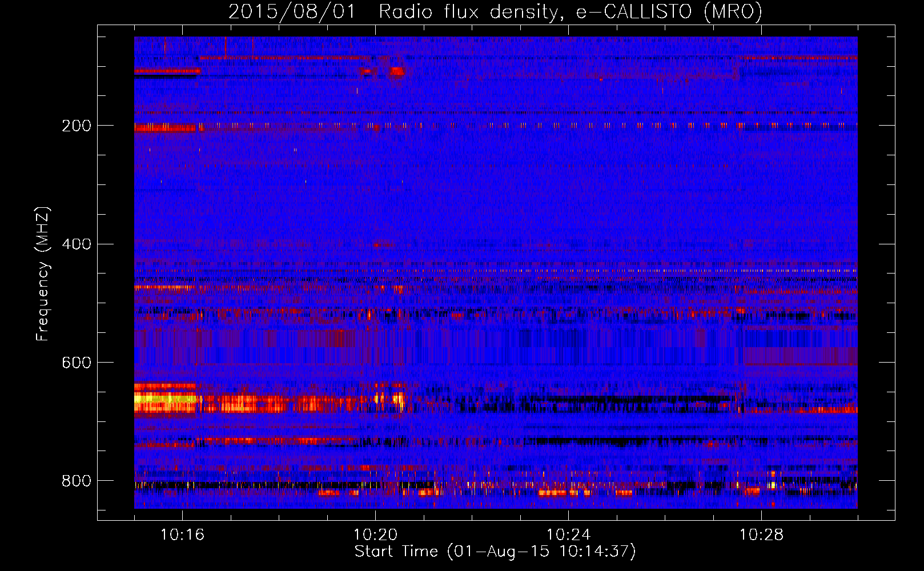This screenshot has height=571, width=924.
Task: Select the 600 frequency tick label
Action: (77, 363)
